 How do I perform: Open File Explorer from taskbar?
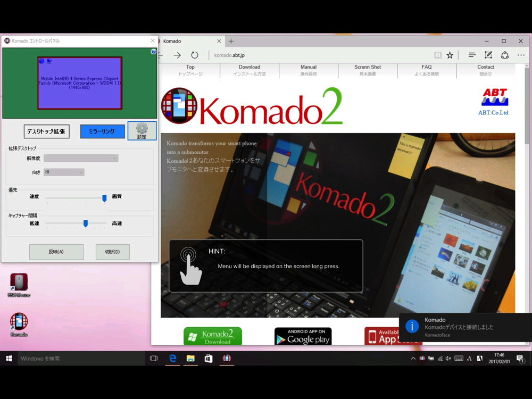click(x=190, y=358)
